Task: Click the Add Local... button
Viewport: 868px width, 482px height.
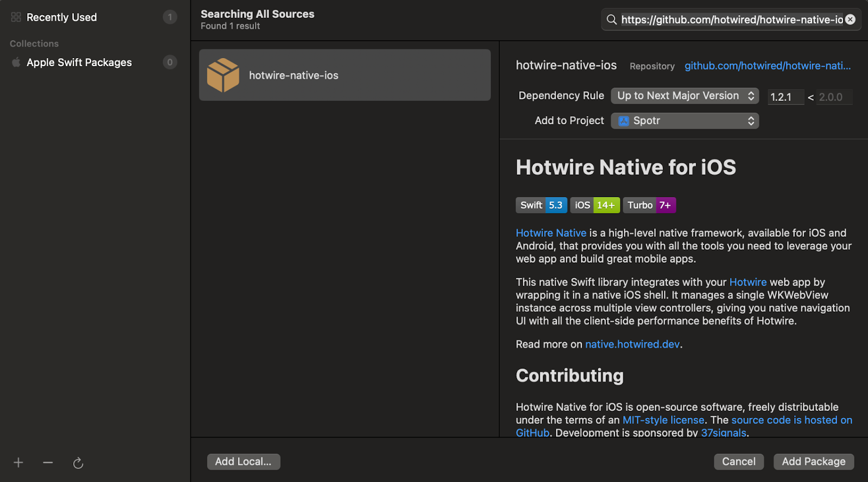Action: (244, 461)
